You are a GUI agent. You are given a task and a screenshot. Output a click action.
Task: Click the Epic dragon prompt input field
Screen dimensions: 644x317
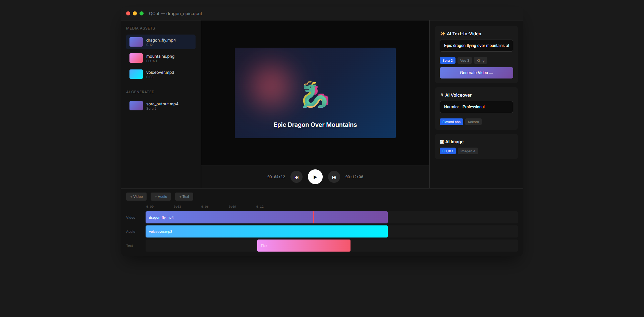click(476, 46)
